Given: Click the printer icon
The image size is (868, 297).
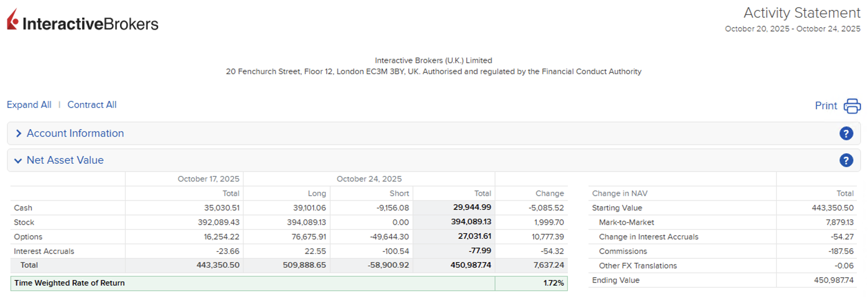Looking at the screenshot, I should pyautogui.click(x=852, y=106).
